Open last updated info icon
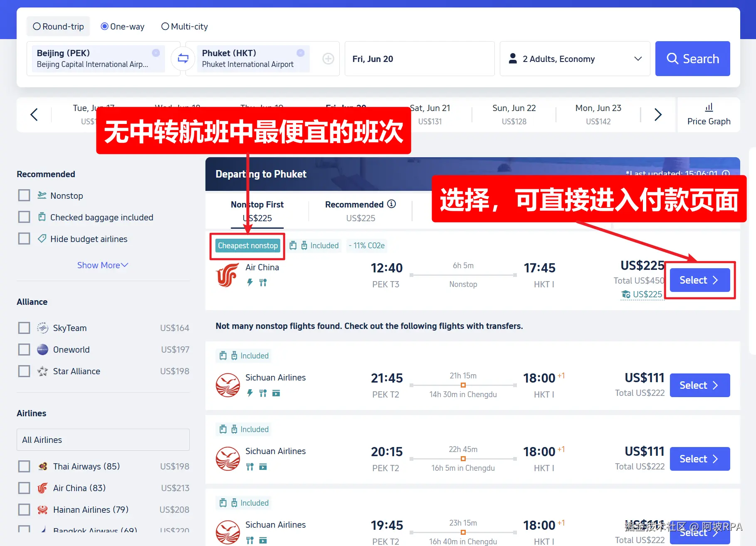The height and width of the screenshot is (546, 756). click(726, 173)
